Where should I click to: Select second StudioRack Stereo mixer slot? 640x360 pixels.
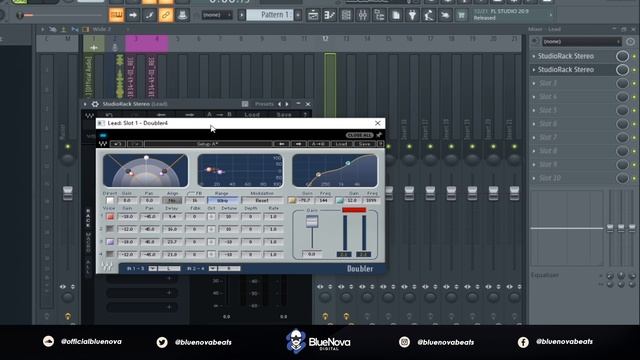[566, 69]
